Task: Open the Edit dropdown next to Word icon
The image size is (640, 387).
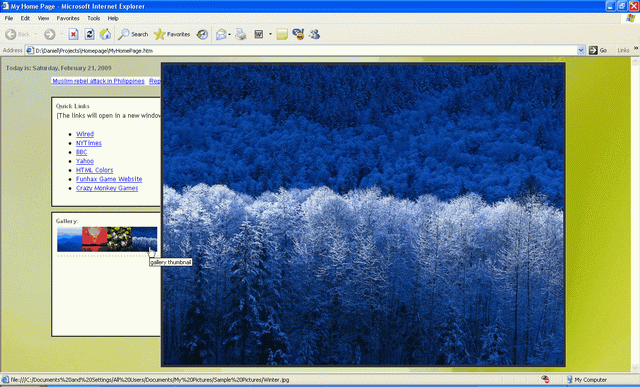Action: (270, 34)
